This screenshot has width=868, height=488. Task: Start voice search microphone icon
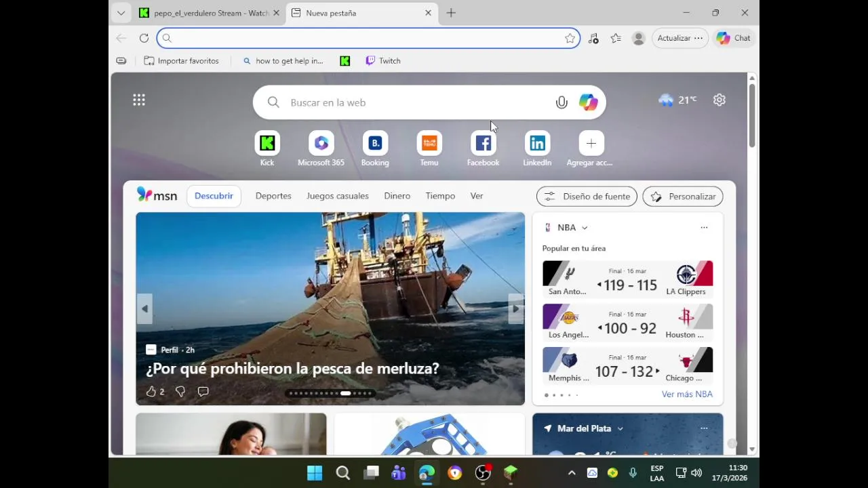(x=561, y=102)
